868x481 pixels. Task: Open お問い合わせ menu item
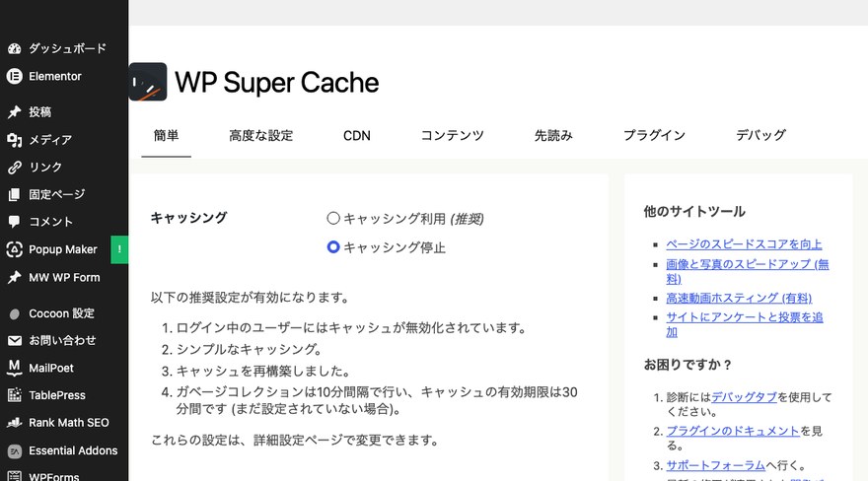pyautogui.click(x=64, y=341)
